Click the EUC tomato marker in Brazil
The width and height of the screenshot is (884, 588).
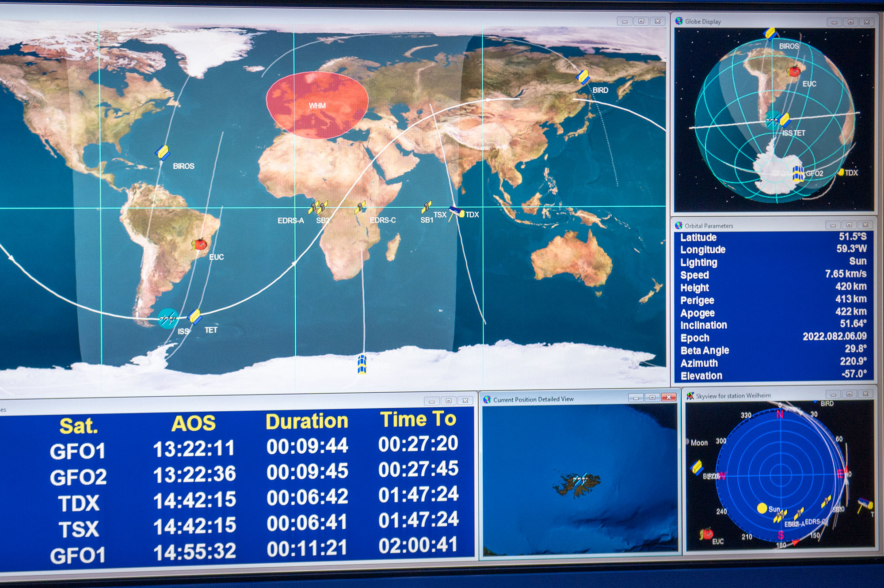coord(200,244)
